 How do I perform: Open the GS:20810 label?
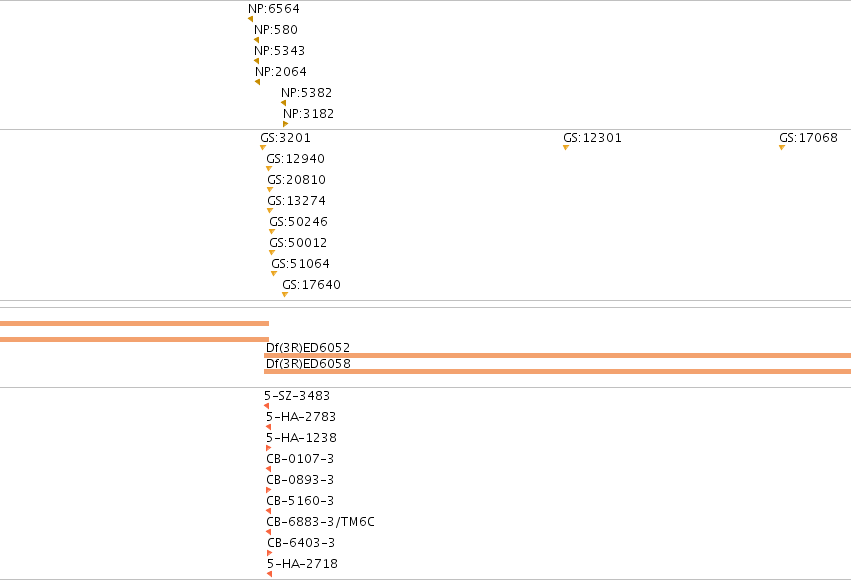(x=296, y=180)
